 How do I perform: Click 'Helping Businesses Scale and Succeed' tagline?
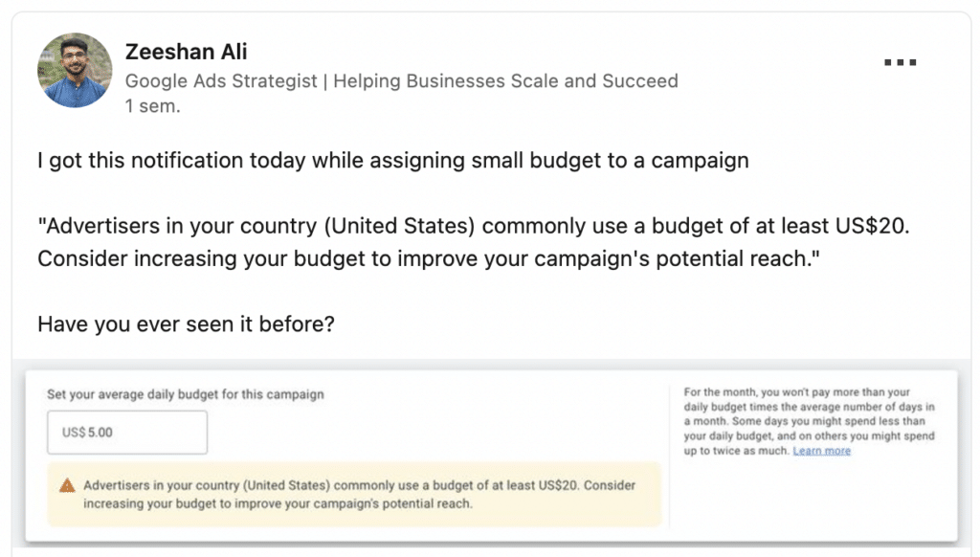[x=505, y=80]
